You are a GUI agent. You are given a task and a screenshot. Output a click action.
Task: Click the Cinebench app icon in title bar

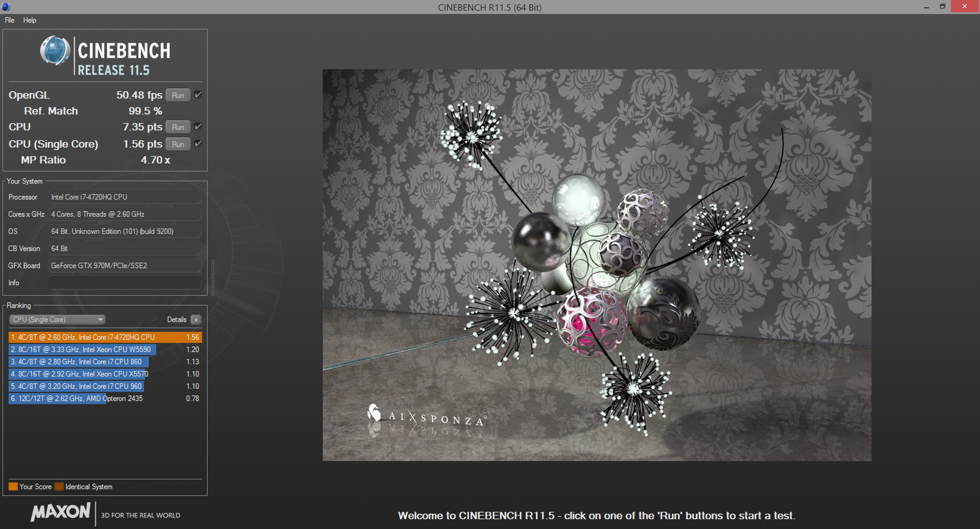(6, 7)
